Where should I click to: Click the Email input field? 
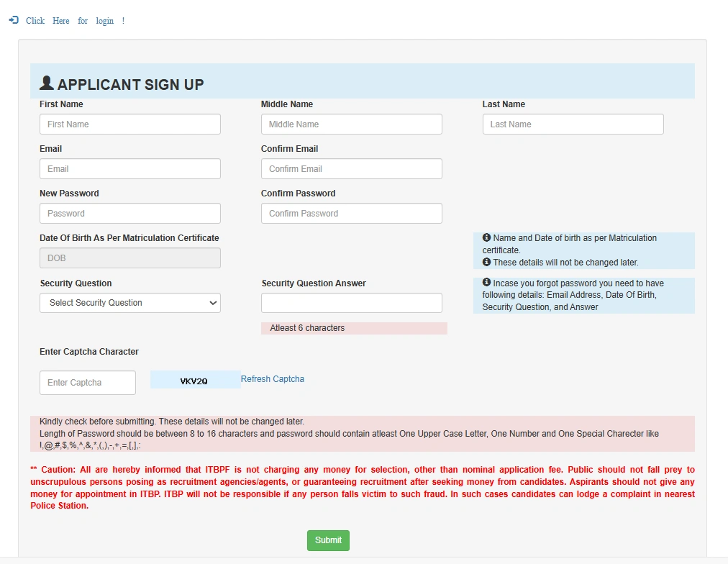(x=130, y=169)
